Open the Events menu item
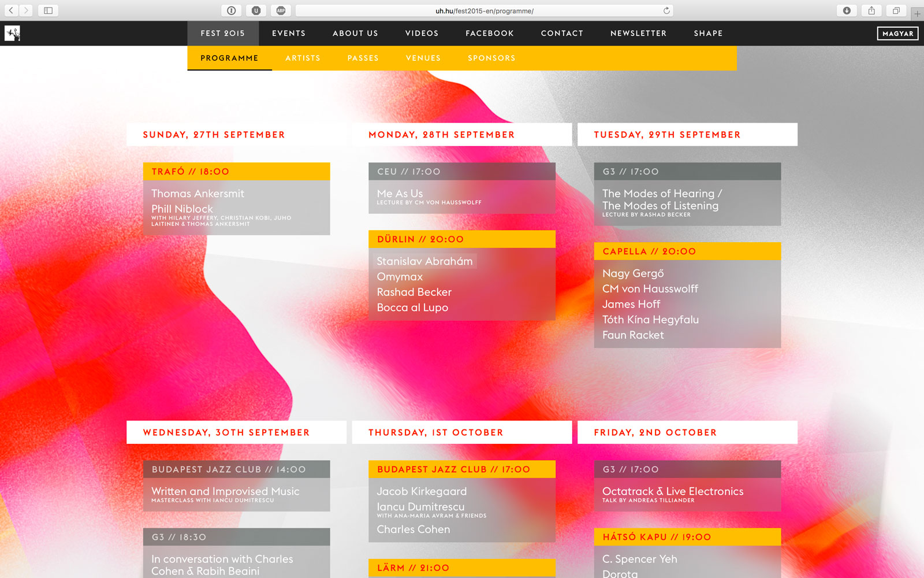 (289, 34)
